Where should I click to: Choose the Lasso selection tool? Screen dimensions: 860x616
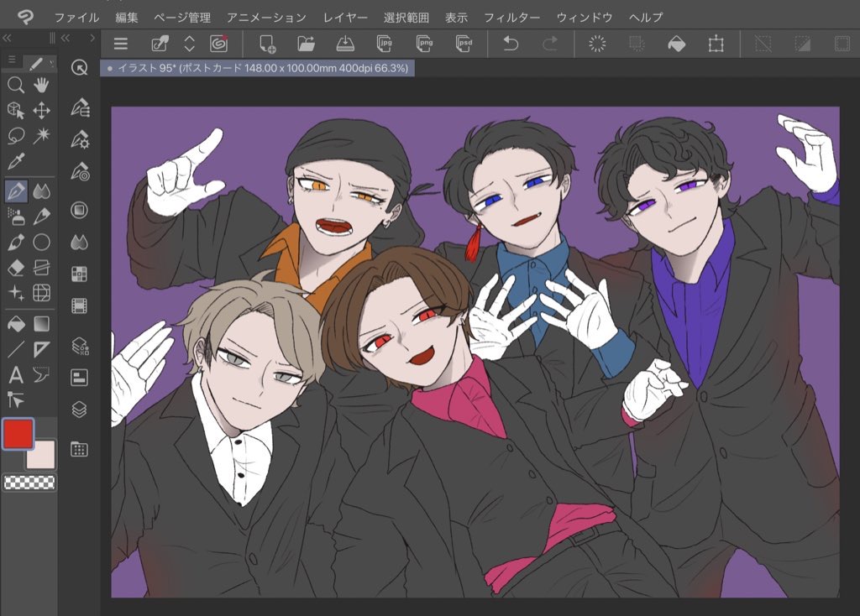coord(15,135)
